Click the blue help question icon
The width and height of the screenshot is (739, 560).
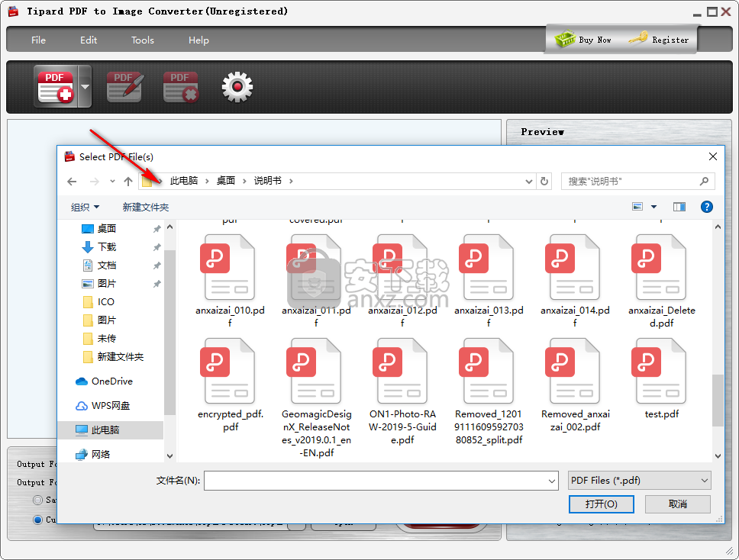point(706,207)
